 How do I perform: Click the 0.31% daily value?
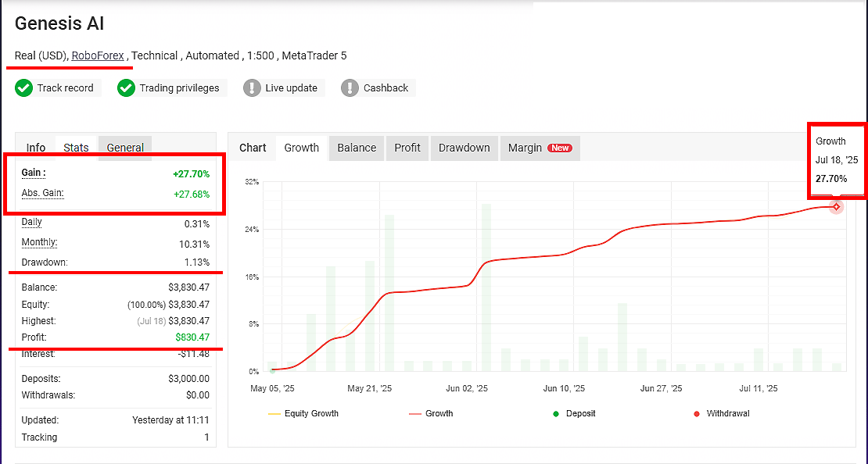coord(197,224)
